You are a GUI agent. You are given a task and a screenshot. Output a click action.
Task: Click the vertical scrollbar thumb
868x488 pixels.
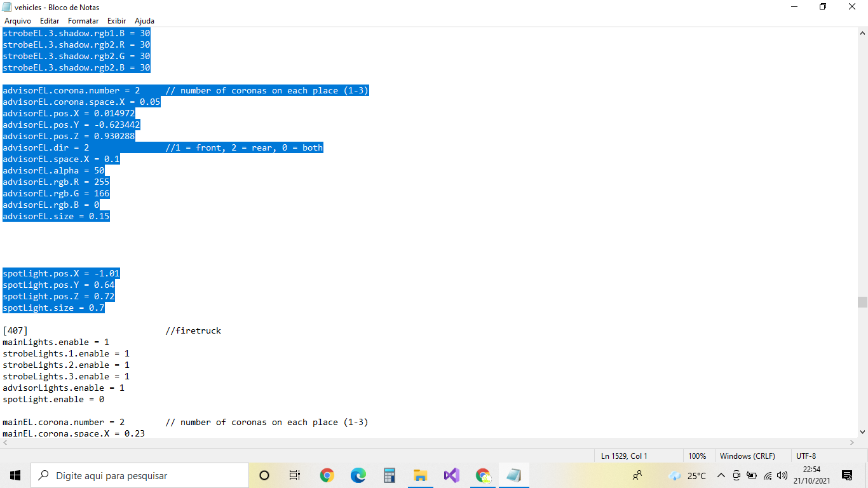pos(862,302)
